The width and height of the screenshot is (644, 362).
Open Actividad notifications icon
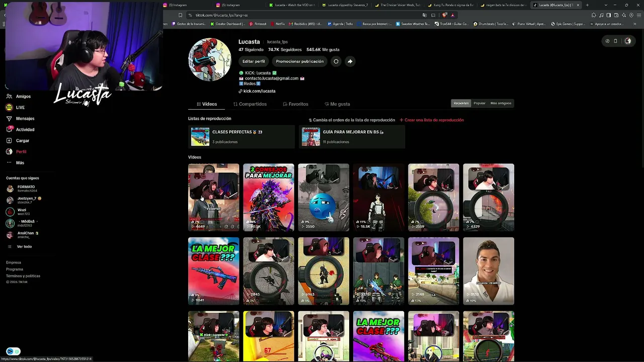(x=9, y=130)
